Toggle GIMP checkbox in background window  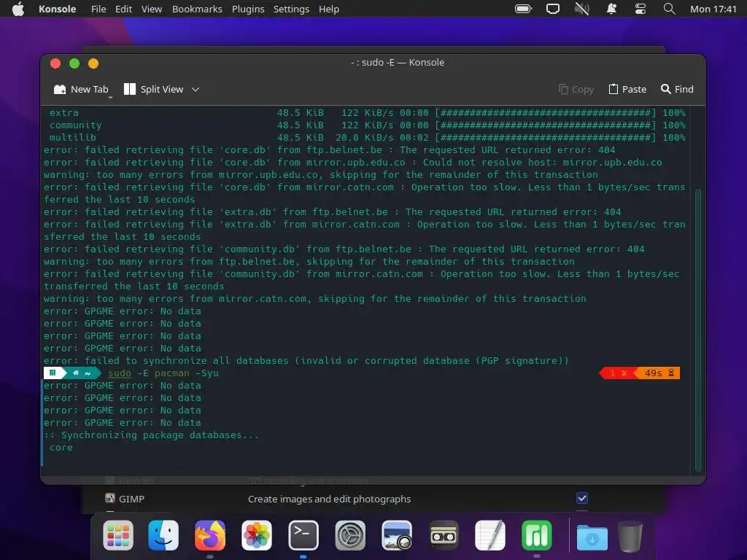click(x=582, y=498)
